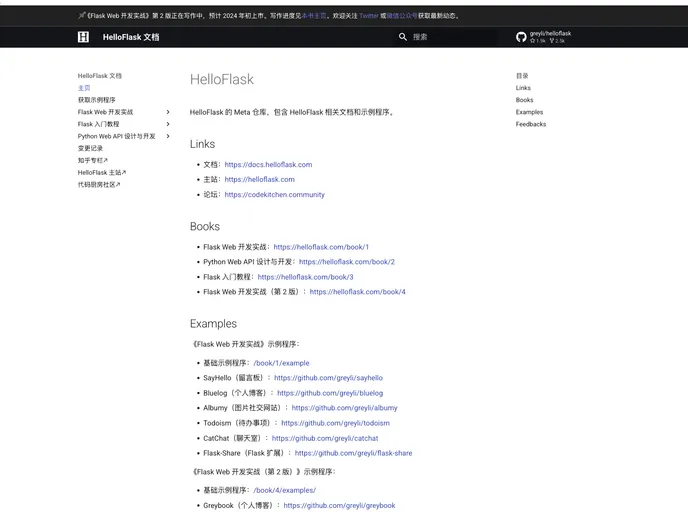Jump to Links in table of contents
The image size is (688, 512).
[523, 88]
